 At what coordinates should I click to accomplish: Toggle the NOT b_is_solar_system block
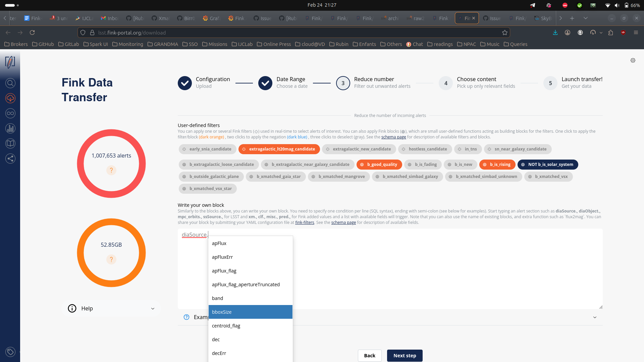click(547, 165)
